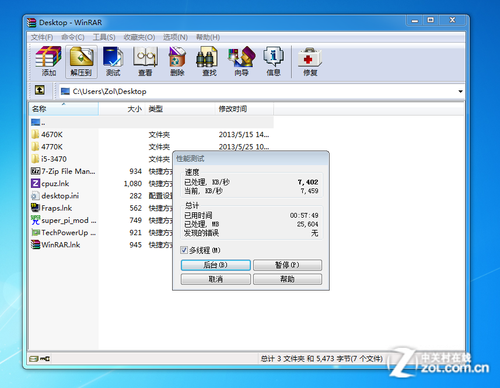Click the 测试 (Test) toolbar icon
Screen dimensions: 500x388
[113, 61]
